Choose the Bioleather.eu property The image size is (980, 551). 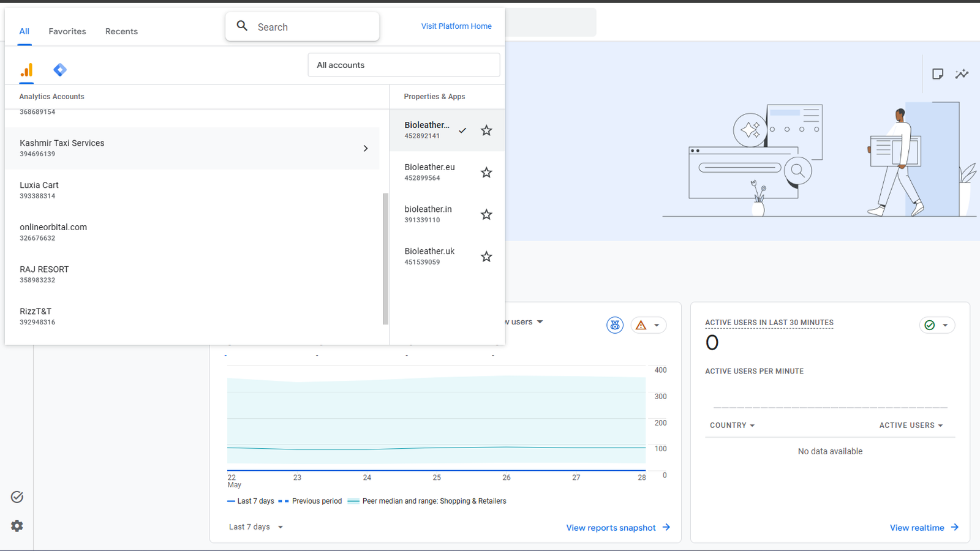click(x=429, y=173)
